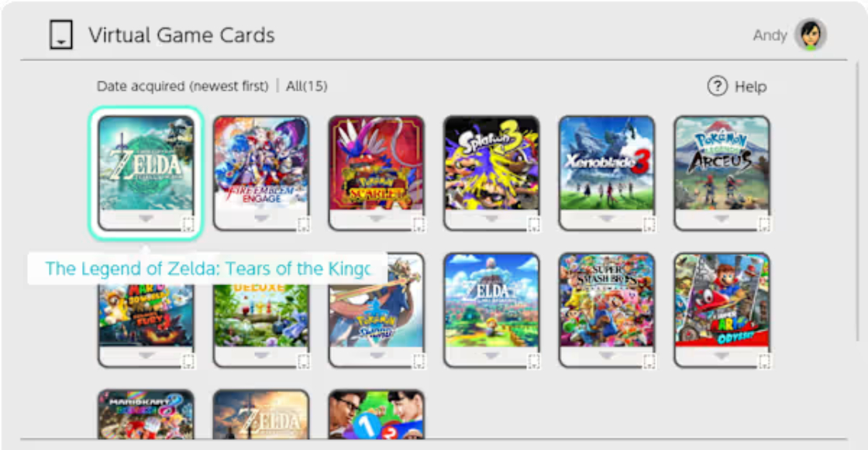Select the Mario Kart 8 Deluxe card
Screen dimensions: 868x450
146,414
